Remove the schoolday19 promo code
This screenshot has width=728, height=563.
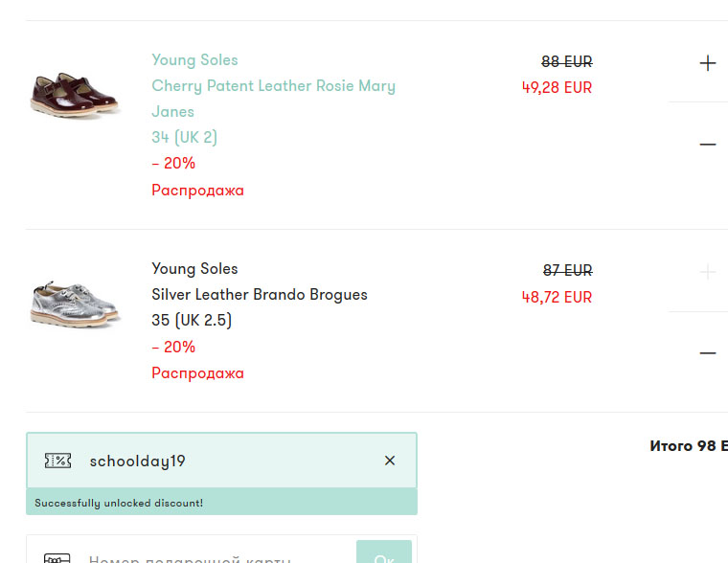click(390, 461)
